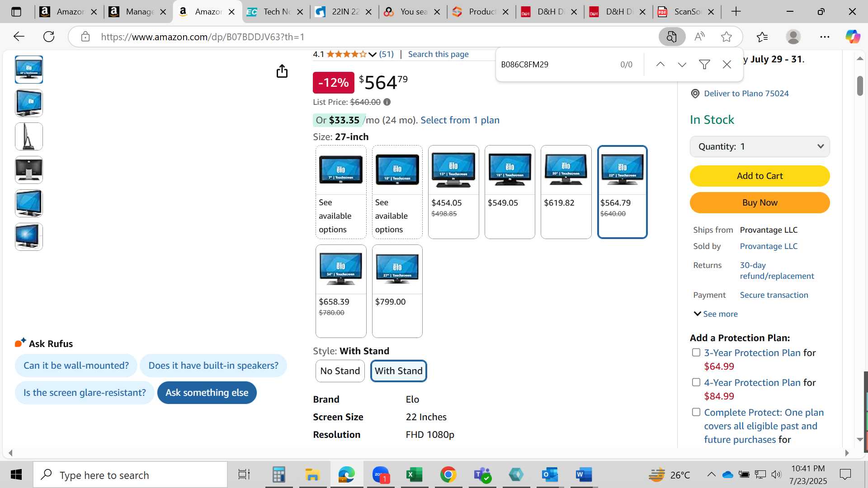Click the page vertical scrollbar thumb
The image size is (868, 488).
tap(860, 86)
